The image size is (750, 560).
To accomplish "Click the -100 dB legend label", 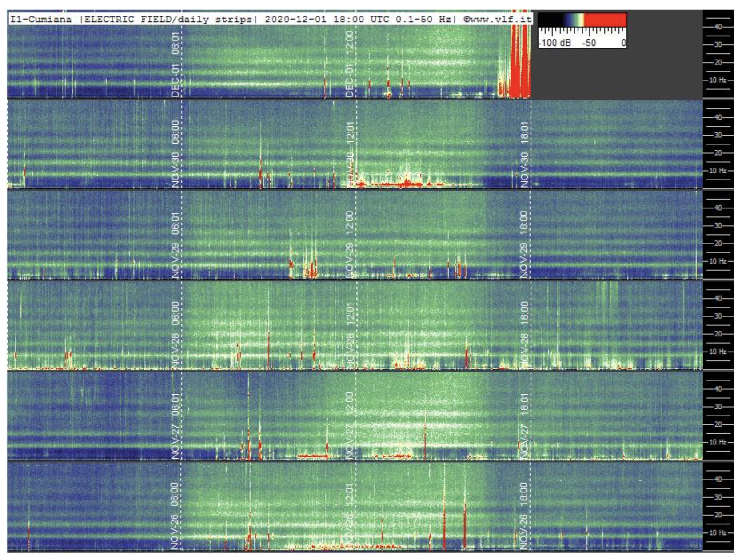I will [555, 43].
